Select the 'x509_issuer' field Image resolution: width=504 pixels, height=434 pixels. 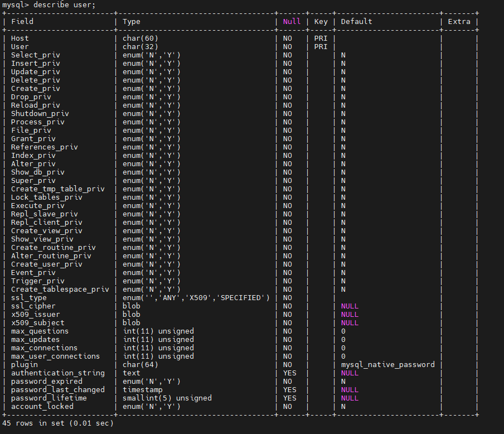point(35,314)
